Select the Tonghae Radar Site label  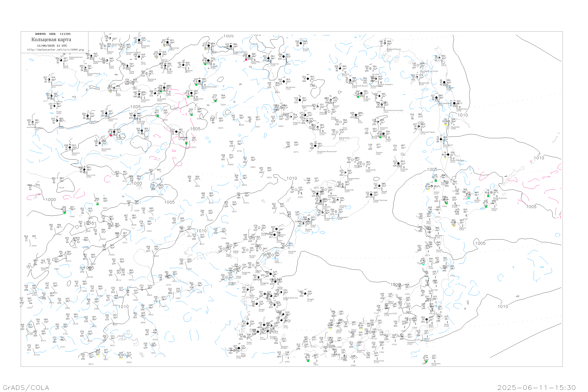coord(290,298)
